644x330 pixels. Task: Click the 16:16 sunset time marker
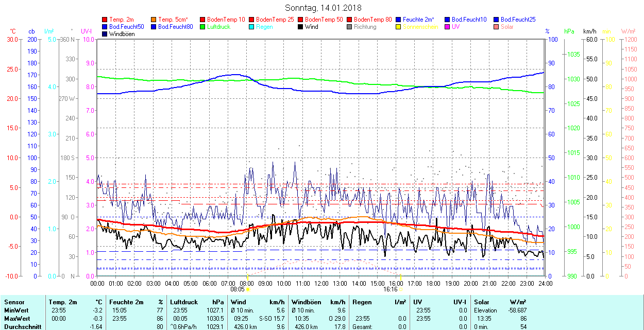click(390, 289)
